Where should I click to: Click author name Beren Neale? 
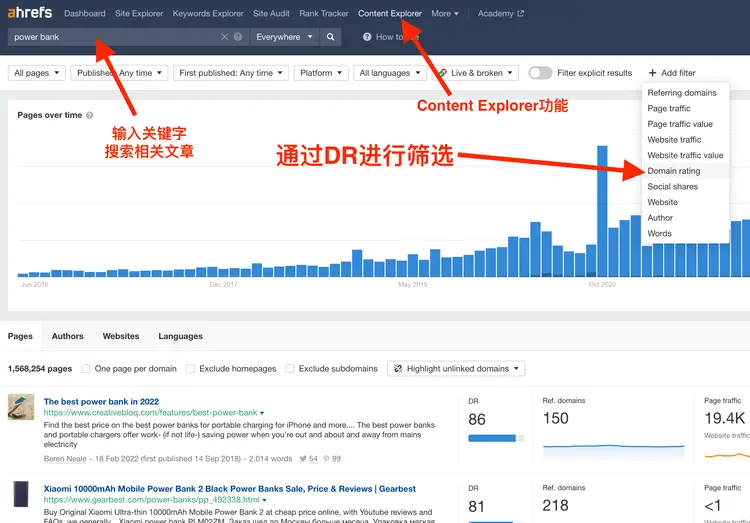pyautogui.click(x=67, y=458)
